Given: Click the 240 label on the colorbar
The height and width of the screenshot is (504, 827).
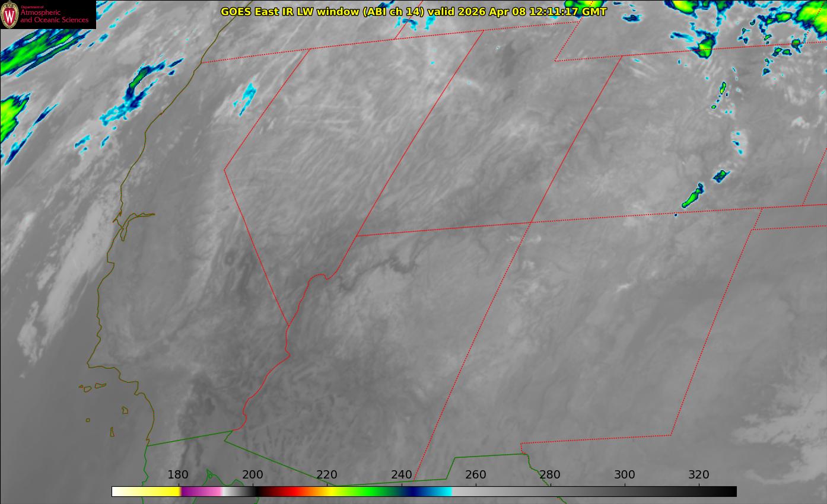Looking at the screenshot, I should (x=402, y=474).
